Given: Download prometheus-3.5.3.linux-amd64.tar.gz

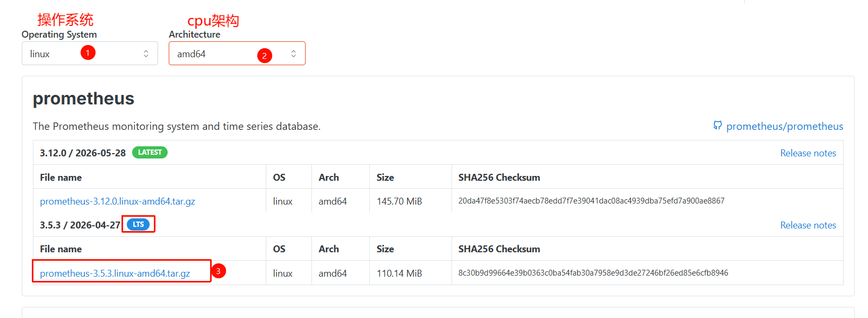Looking at the screenshot, I should coord(115,273).
